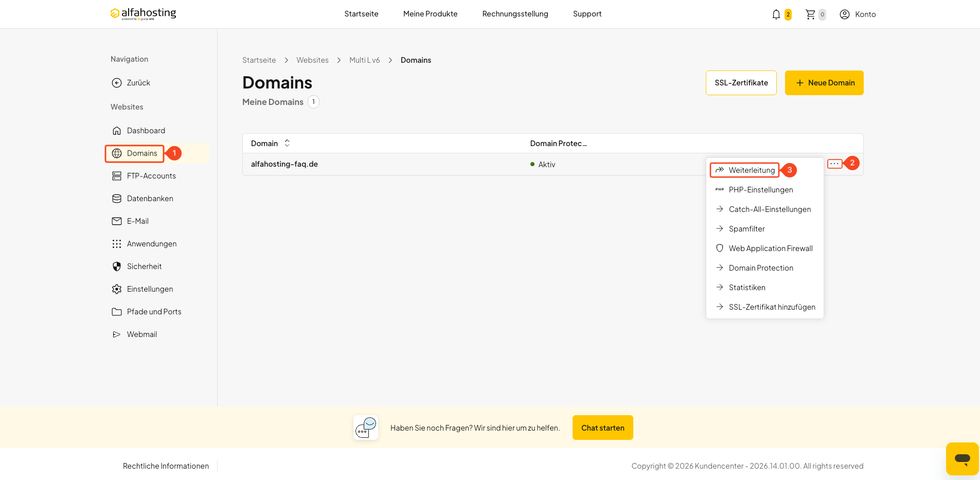Select Domain Protection from context menu

pos(764,268)
